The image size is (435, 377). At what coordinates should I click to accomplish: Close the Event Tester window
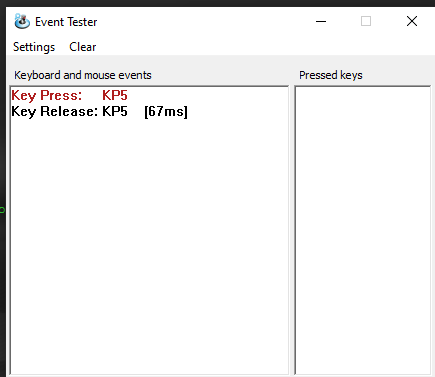[412, 21]
